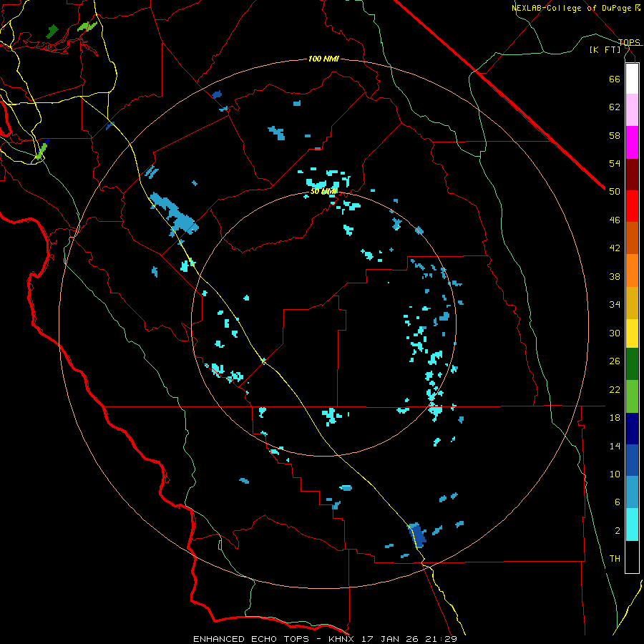Click the navy blue legend swatch

click(x=632, y=429)
